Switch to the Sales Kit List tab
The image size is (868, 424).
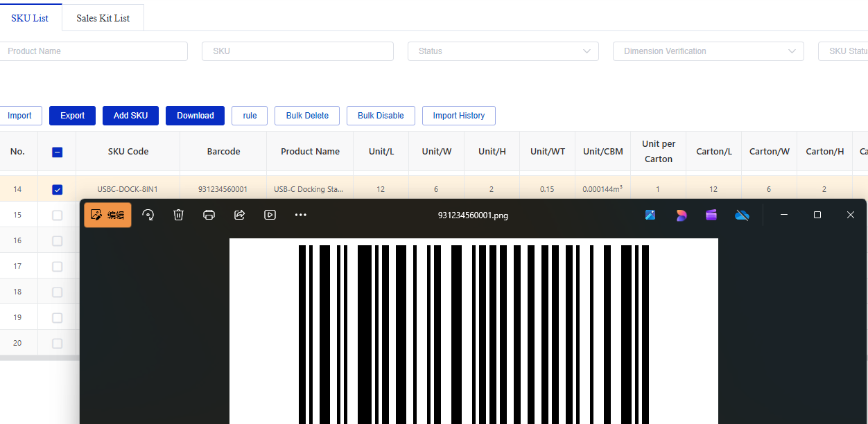pyautogui.click(x=103, y=18)
